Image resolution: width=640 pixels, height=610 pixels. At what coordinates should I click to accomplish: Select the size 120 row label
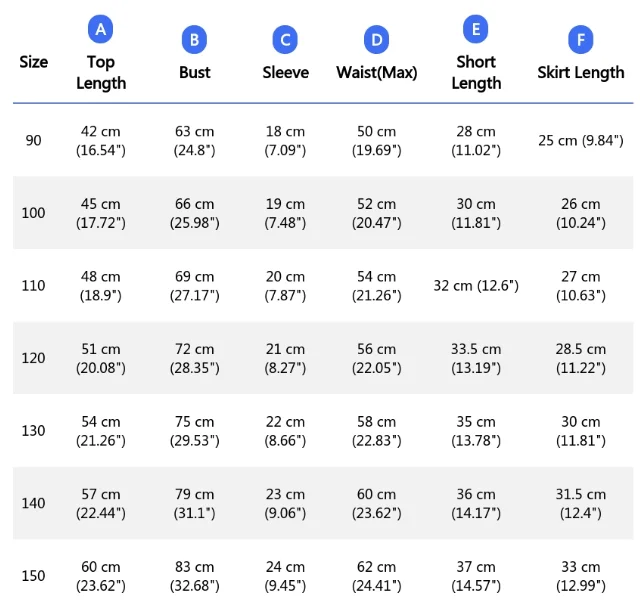pos(33,358)
